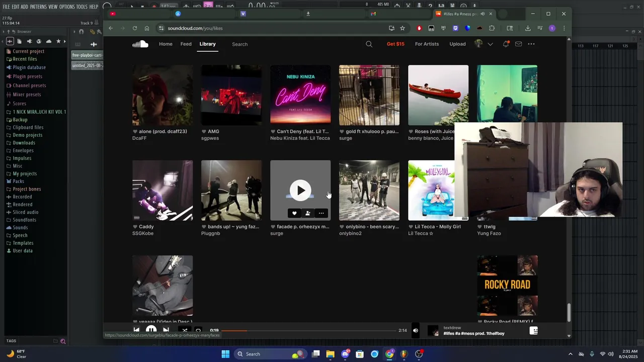Skip to next track in player
The image size is (644, 362).
pyautogui.click(x=166, y=330)
